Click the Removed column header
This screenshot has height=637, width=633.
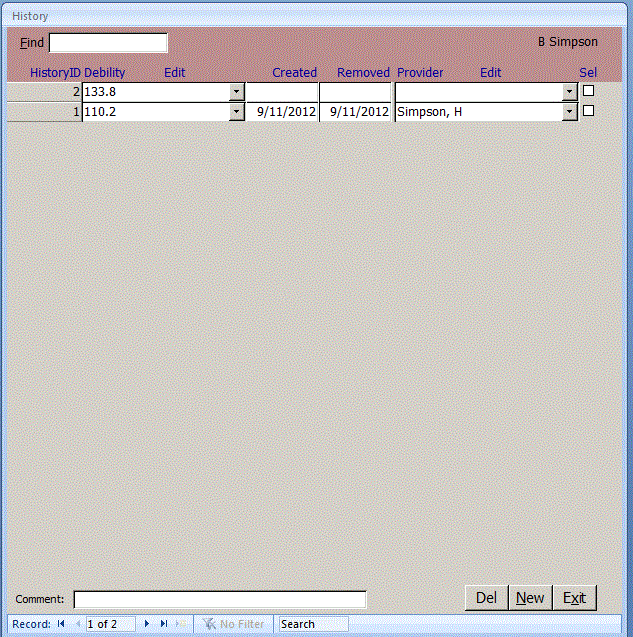363,73
